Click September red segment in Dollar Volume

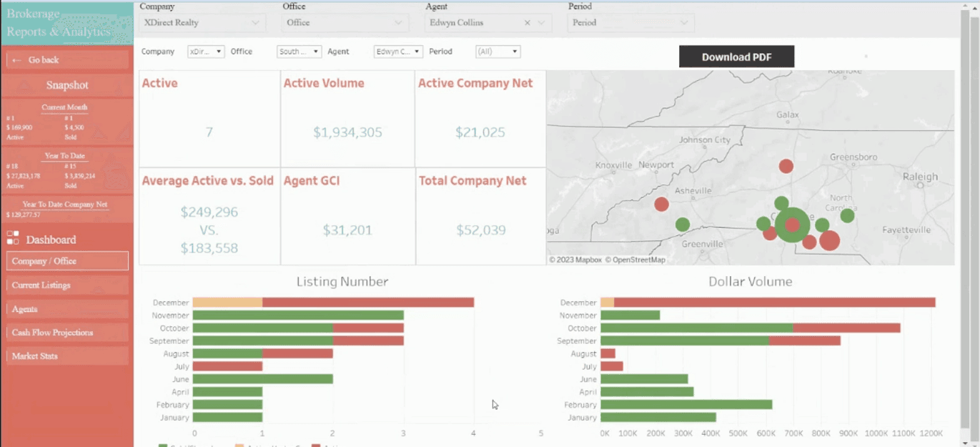pyautogui.click(x=805, y=341)
